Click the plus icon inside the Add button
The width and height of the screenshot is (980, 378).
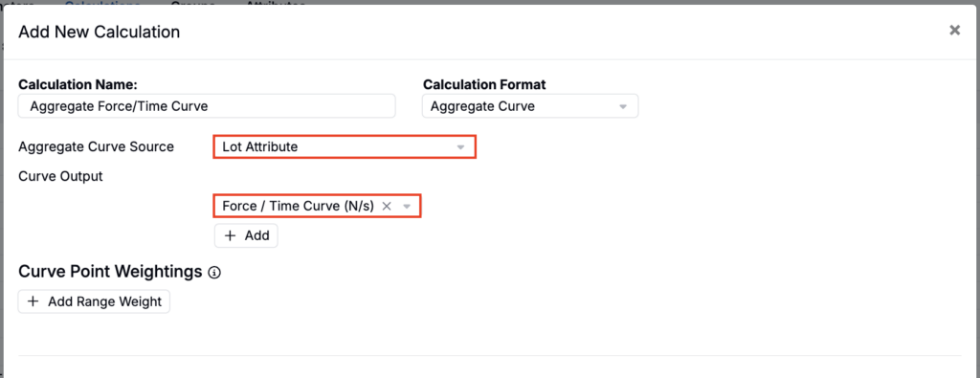230,235
